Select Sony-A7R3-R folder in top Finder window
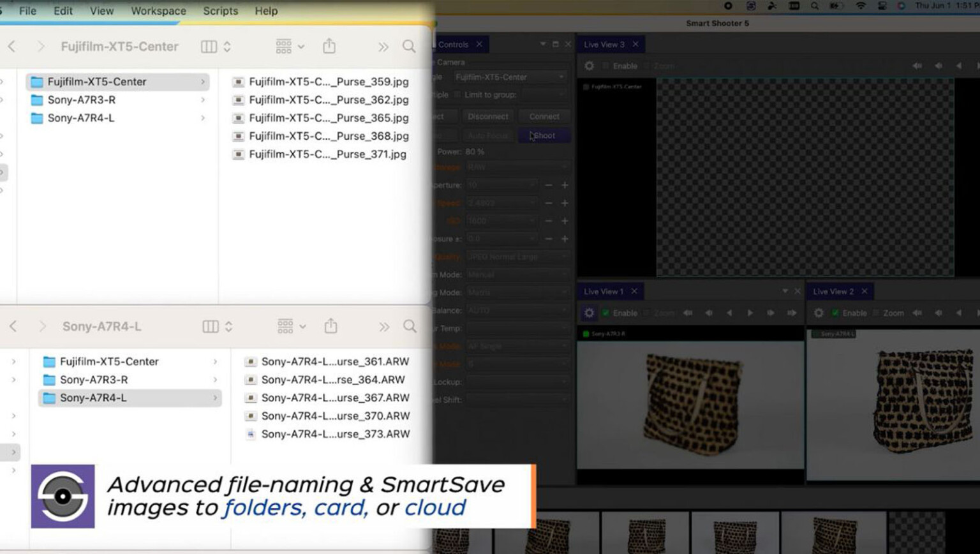 (x=117, y=100)
